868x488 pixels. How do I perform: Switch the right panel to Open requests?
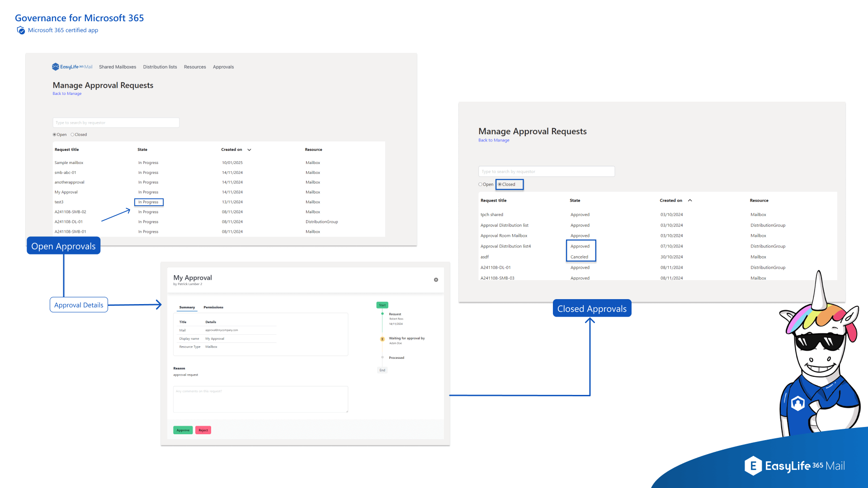[481, 184]
